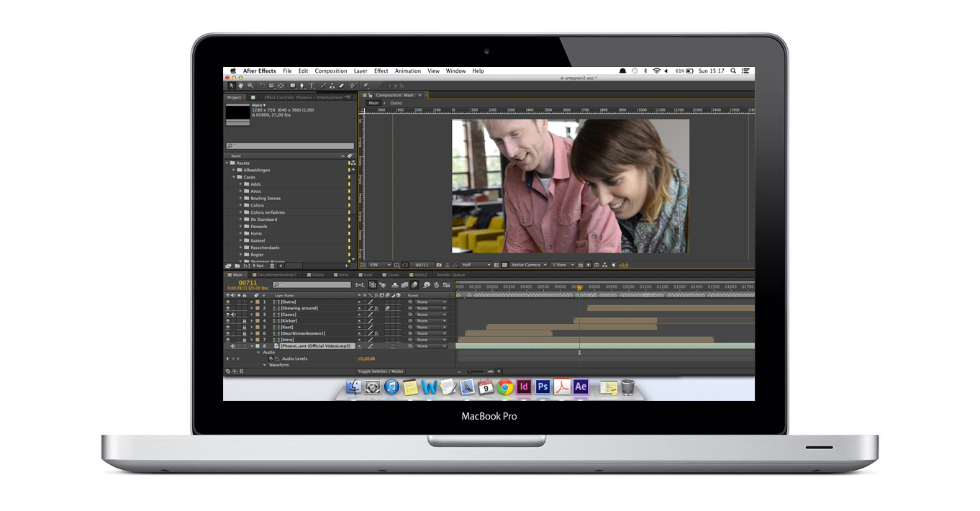Click the Outro breadcrumb in composition viewer

click(x=396, y=103)
